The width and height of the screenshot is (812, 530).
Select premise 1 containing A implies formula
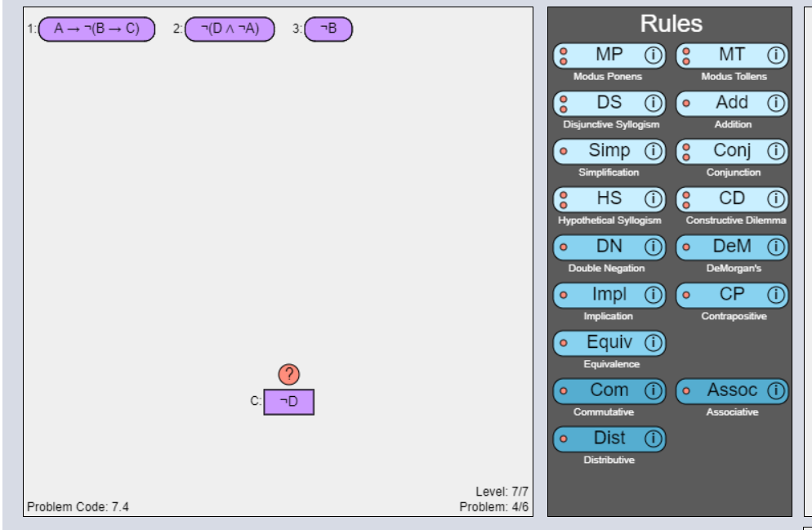pos(96,27)
